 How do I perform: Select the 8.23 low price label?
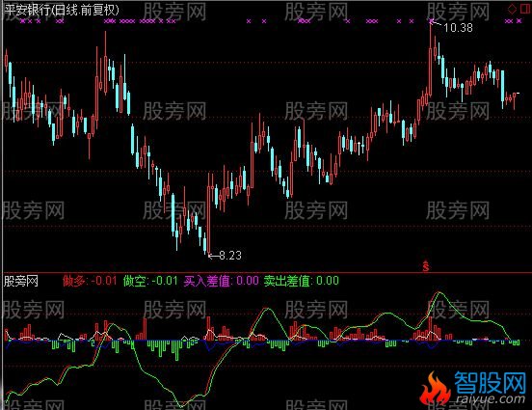pos(230,255)
